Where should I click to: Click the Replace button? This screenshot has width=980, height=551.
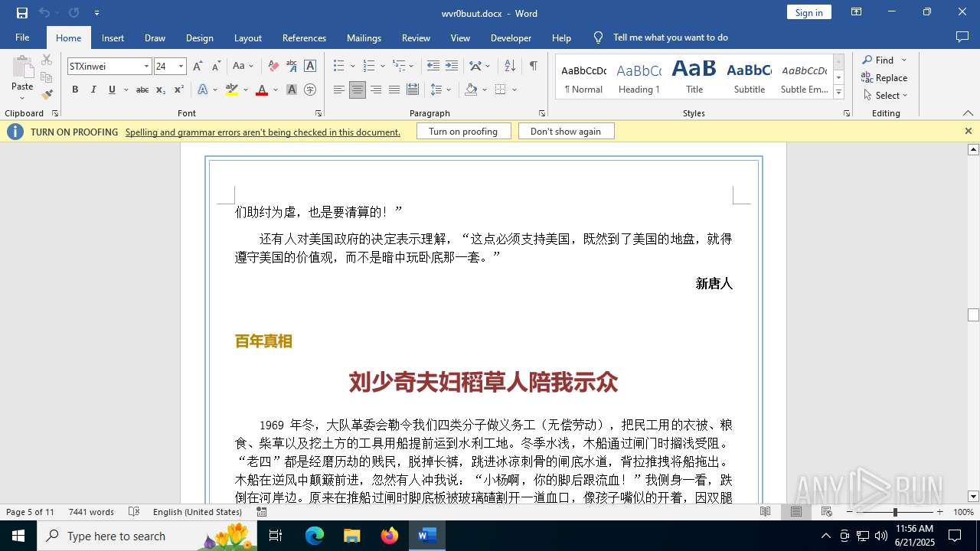[885, 78]
